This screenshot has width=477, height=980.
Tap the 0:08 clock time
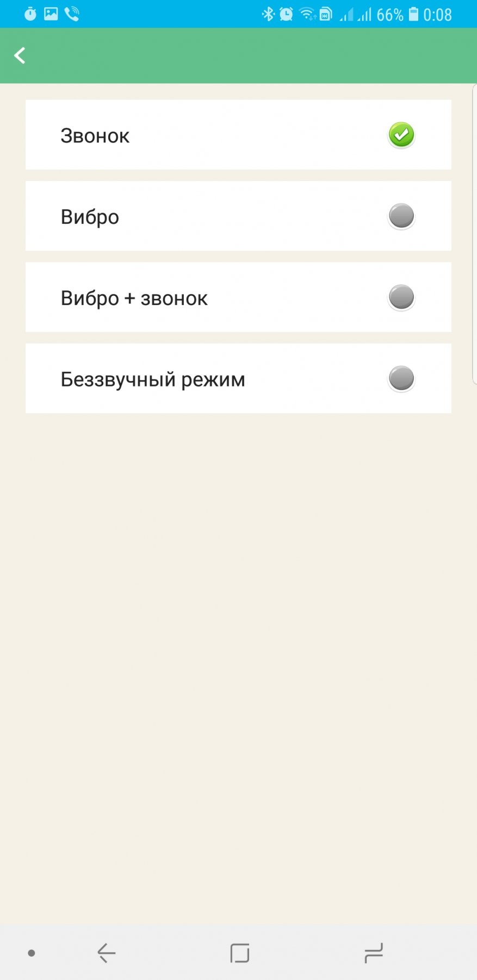pyautogui.click(x=438, y=14)
